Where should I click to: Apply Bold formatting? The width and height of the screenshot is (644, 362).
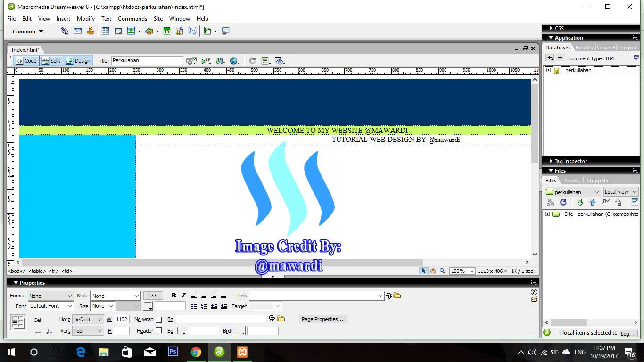(173, 296)
